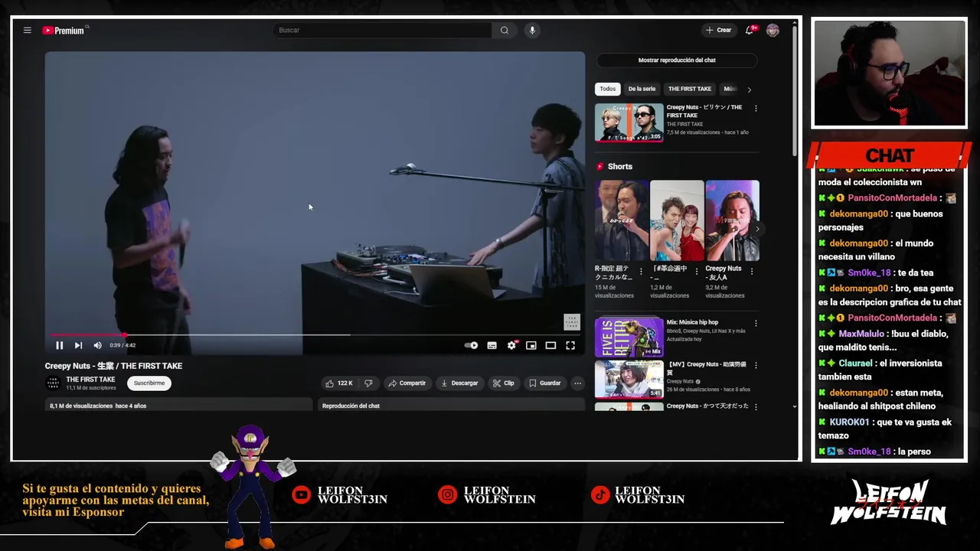Open options for 助演男優賞 video

click(x=756, y=366)
